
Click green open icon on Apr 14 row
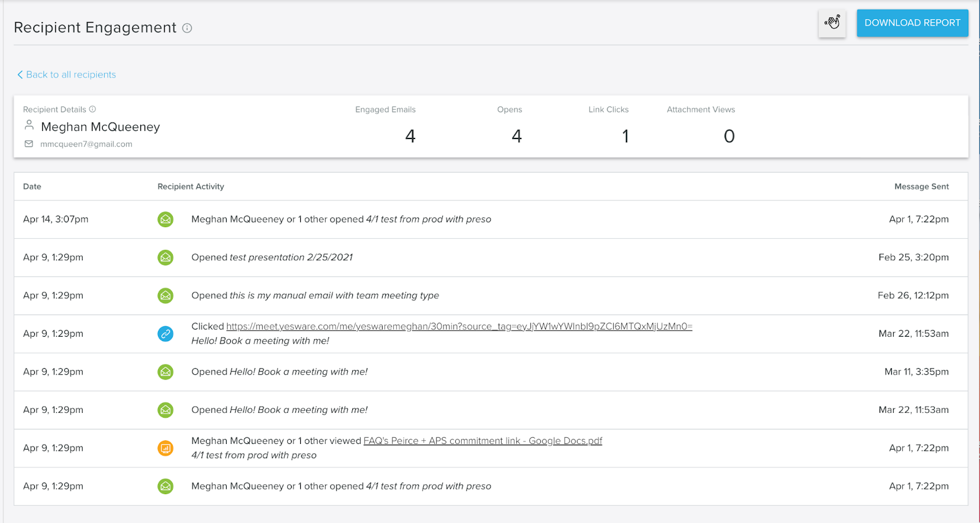165,219
